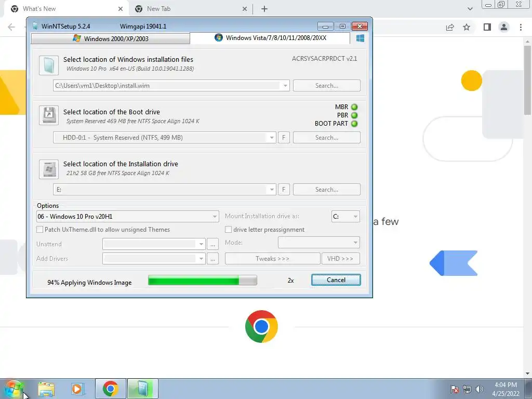Viewport: 532px width, 399px height.
Task: Open Mount Installation drive C: dropdown
Action: [345, 217]
